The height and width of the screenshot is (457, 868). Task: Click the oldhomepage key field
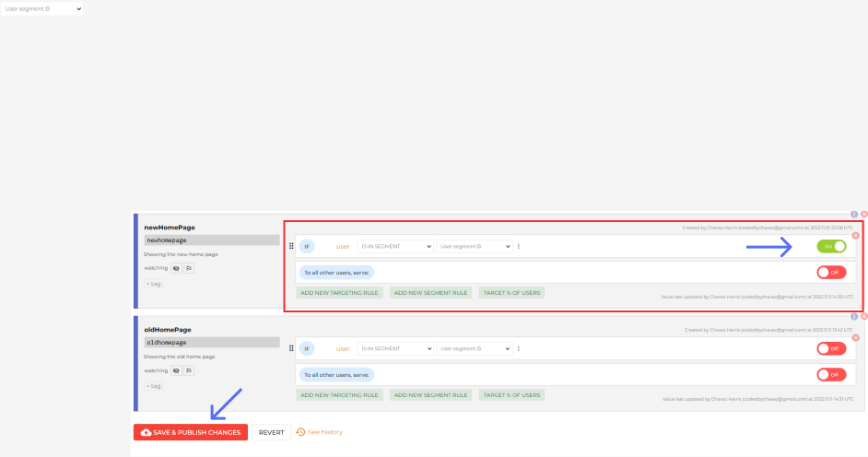tap(212, 343)
